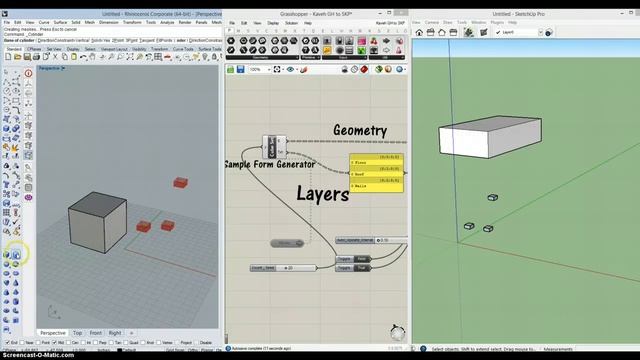The height and width of the screenshot is (360, 640).
Task: Click the Grasshopper compass widget on canvas
Action: [x=397, y=333]
